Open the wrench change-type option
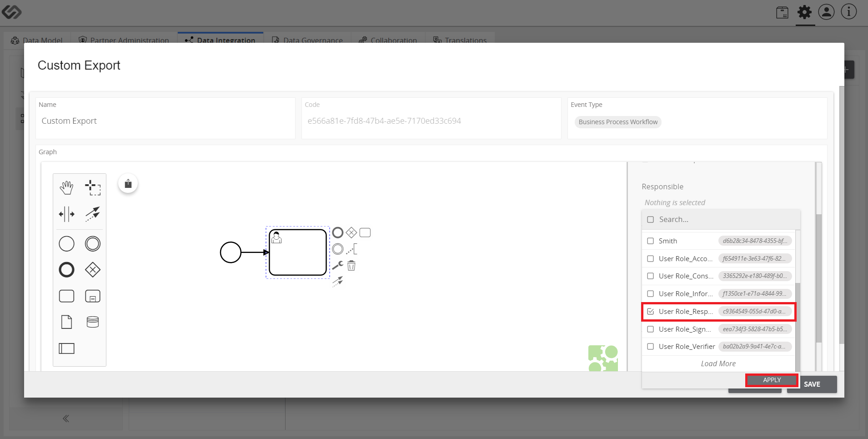Image resolution: width=868 pixels, height=439 pixels. [337, 265]
